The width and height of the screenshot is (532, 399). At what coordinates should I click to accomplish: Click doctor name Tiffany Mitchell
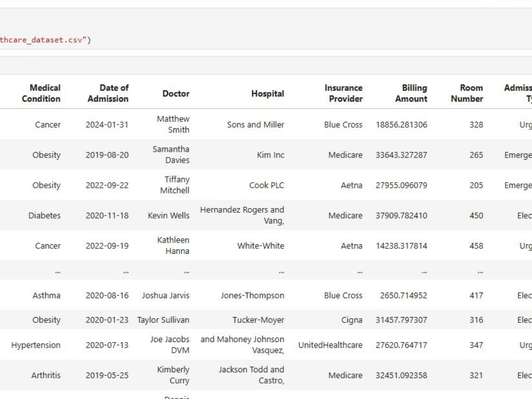point(174,185)
